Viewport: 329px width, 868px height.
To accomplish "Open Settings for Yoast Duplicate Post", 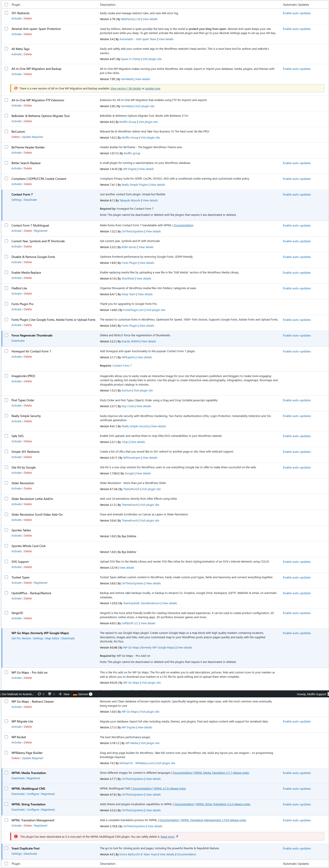I will click(x=16, y=854).
